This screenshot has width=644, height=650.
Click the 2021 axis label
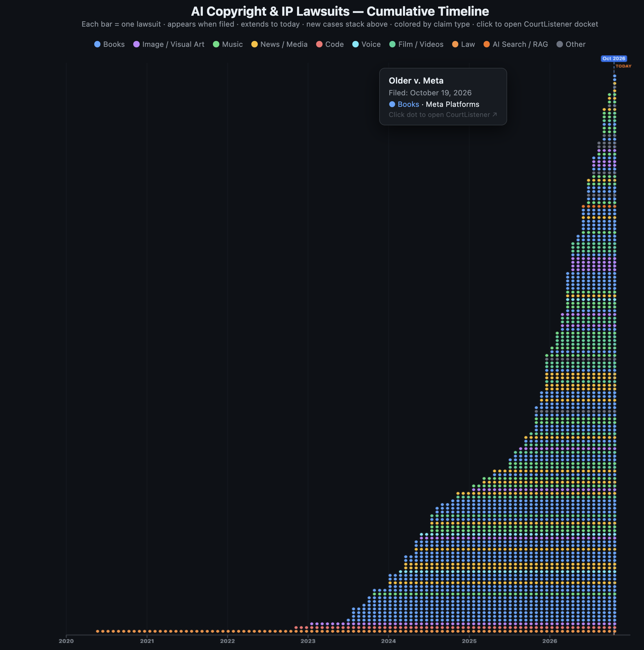(x=147, y=641)
